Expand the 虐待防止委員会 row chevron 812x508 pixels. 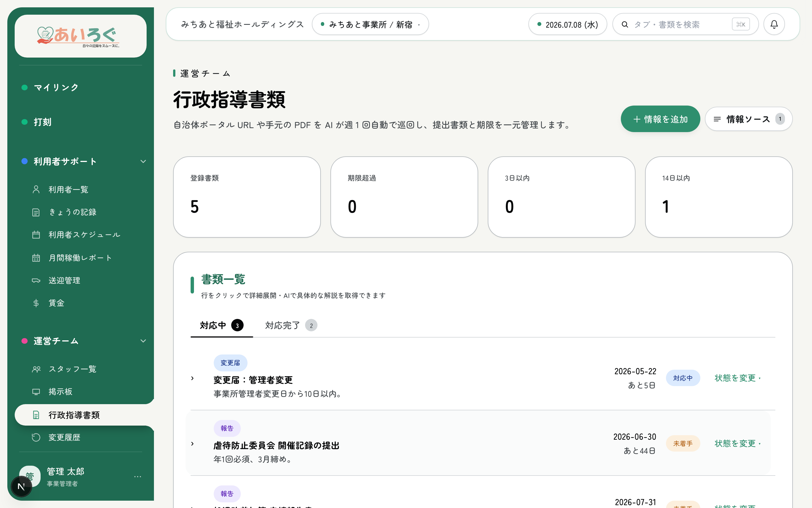point(192,444)
